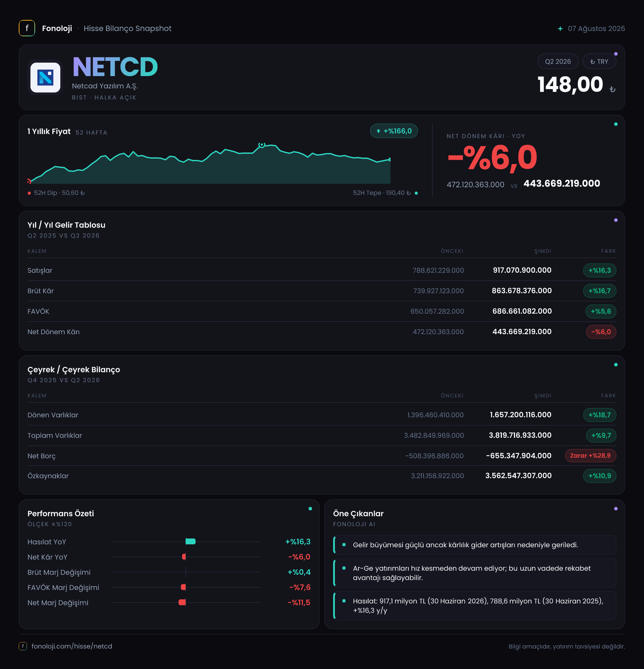The height and width of the screenshot is (669, 644).
Task: Select the Q2 2026 period pill
Action: (x=558, y=61)
